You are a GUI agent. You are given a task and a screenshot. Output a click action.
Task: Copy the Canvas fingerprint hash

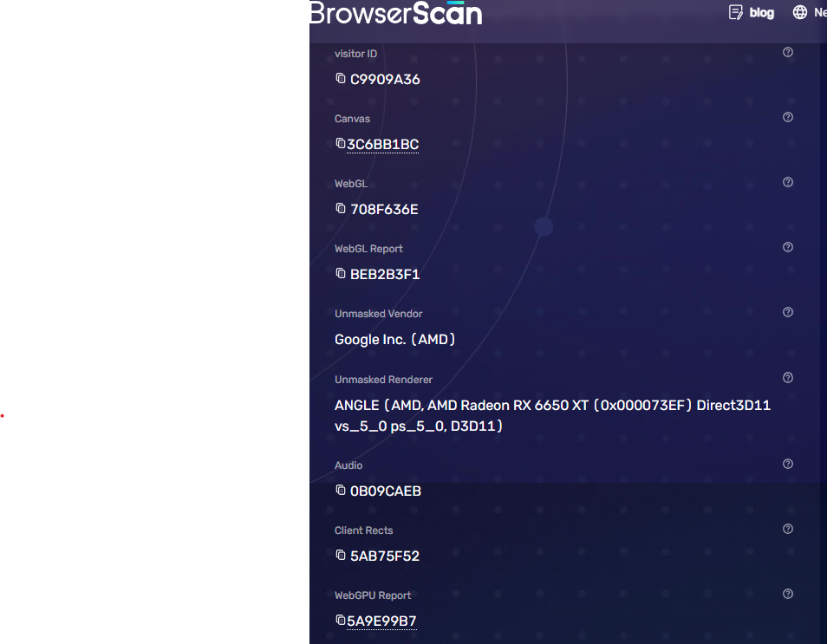(x=341, y=144)
